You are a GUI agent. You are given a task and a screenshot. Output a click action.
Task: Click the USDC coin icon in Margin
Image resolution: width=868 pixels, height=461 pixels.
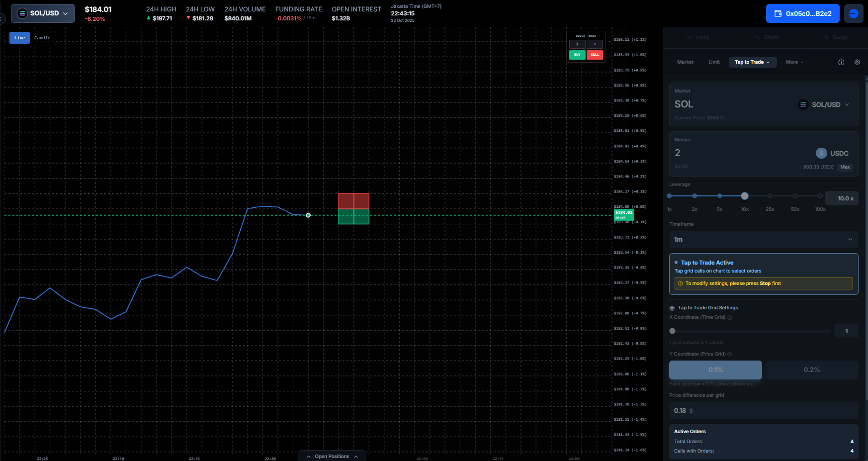click(821, 153)
